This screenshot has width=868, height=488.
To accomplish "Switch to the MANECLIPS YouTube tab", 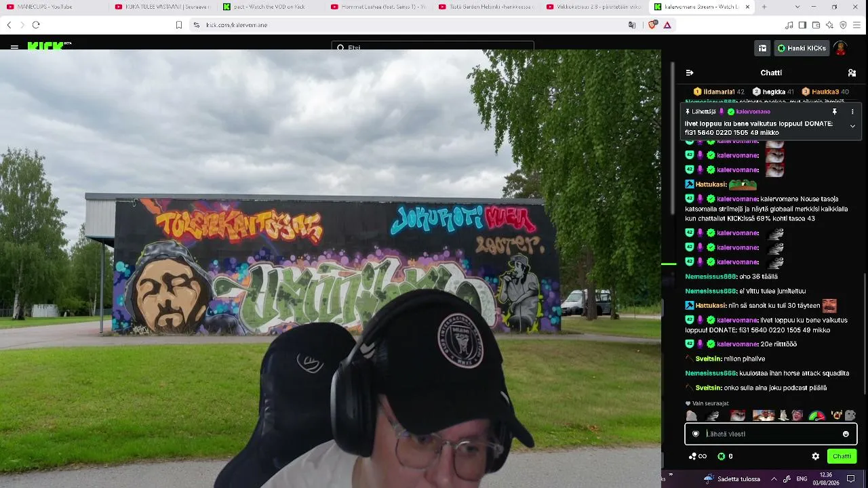I will [53, 7].
